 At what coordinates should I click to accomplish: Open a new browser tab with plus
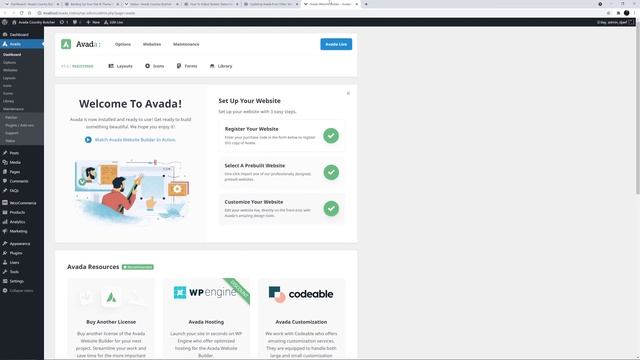pyautogui.click(x=366, y=4)
